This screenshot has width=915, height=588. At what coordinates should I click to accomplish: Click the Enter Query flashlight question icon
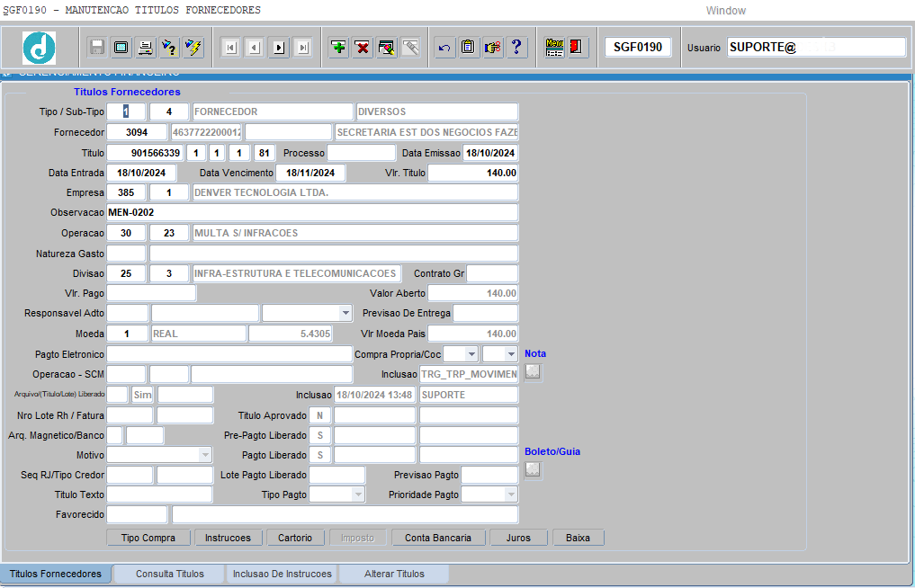[x=169, y=48]
